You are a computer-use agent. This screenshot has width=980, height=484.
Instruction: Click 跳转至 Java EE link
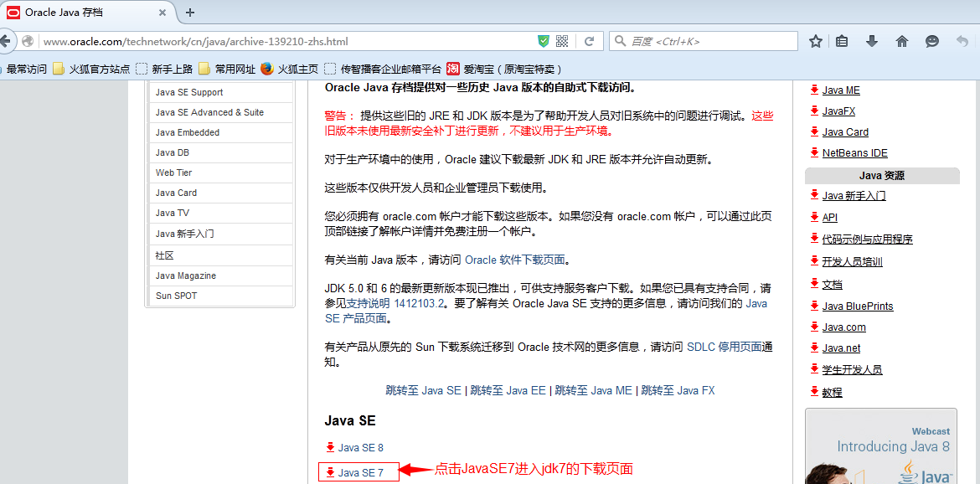(x=508, y=390)
